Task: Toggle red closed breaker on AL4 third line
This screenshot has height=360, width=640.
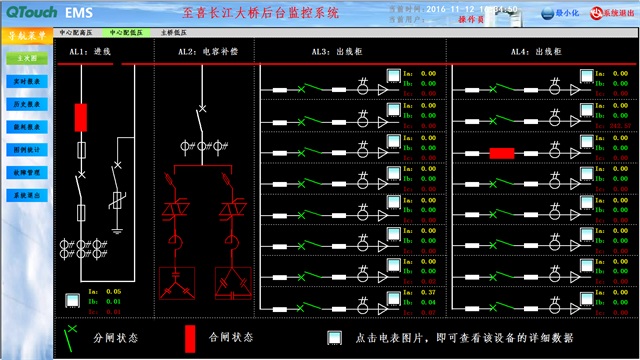Action: [x=502, y=153]
